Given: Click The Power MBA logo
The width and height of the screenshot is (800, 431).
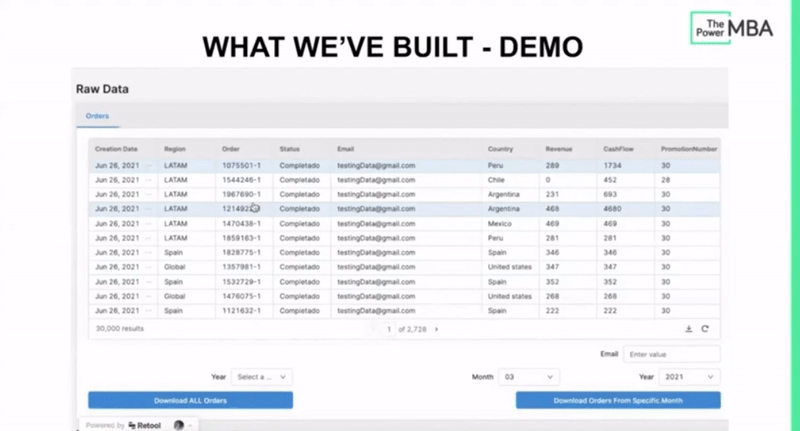Looking at the screenshot, I should [x=733, y=28].
